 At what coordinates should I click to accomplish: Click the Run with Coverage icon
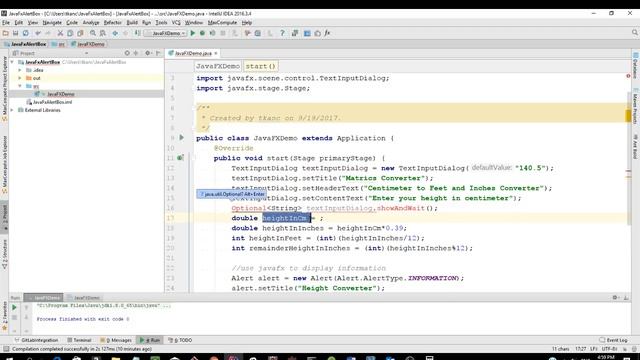coord(213,33)
